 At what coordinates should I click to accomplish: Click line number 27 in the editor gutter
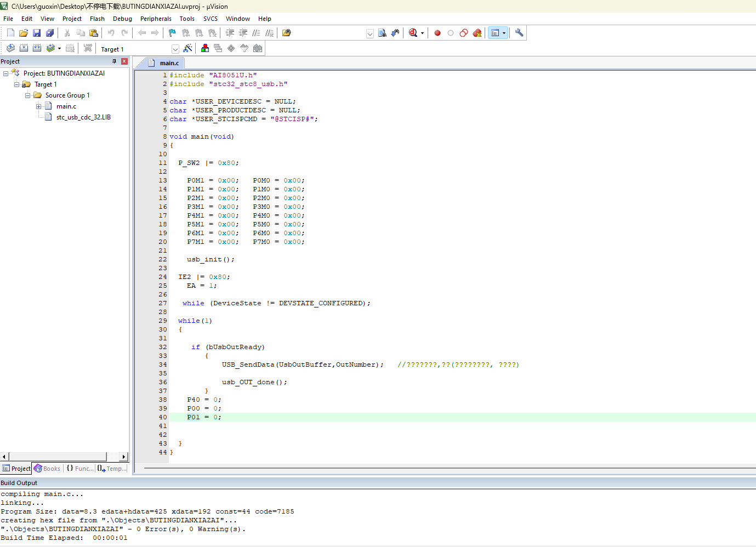pos(163,303)
